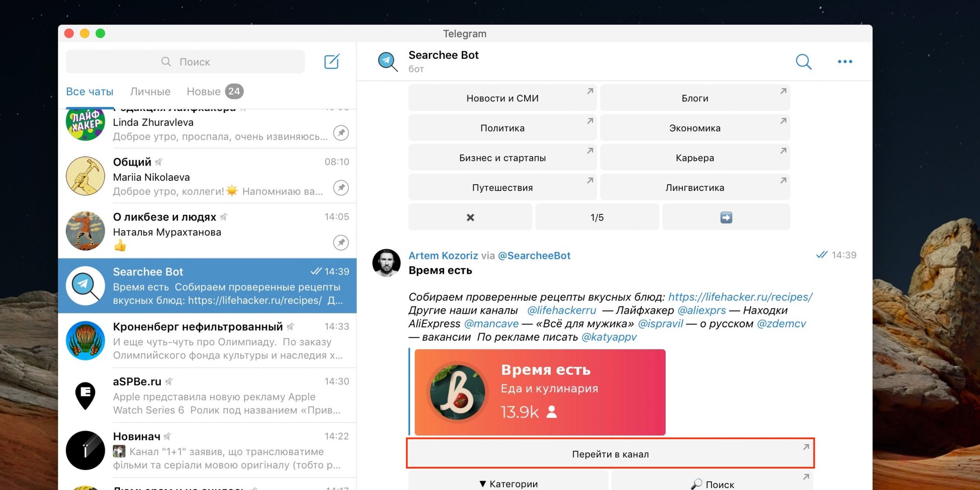The image size is (980, 490).
Task: Click Artem Kozoriz profile photo
Action: [386, 263]
